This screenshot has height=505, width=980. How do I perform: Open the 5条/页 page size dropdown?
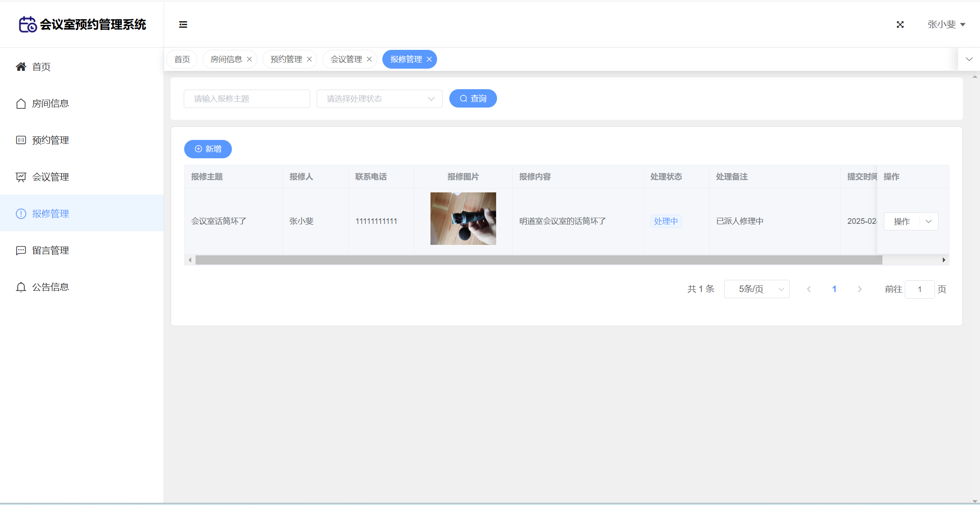[756, 289]
